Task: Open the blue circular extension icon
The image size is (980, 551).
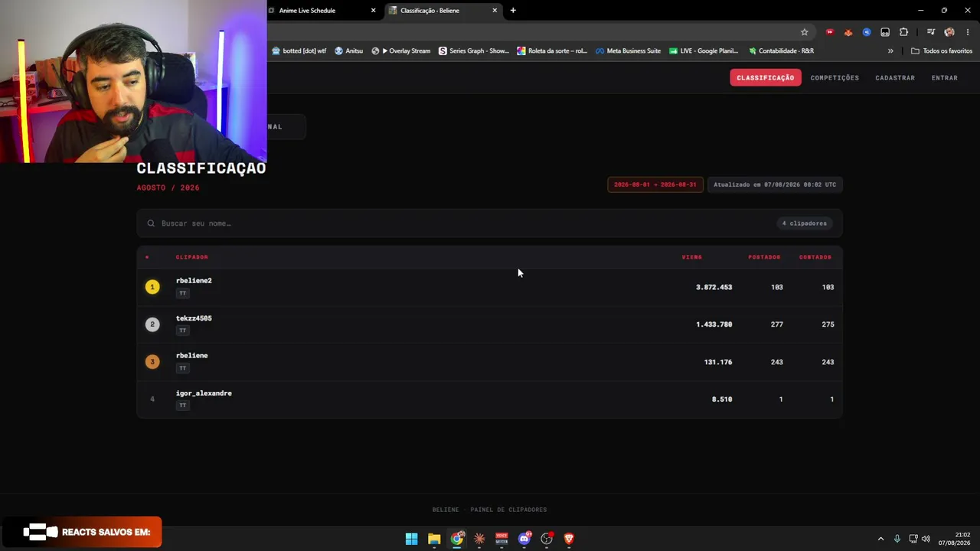Action: coord(867,32)
